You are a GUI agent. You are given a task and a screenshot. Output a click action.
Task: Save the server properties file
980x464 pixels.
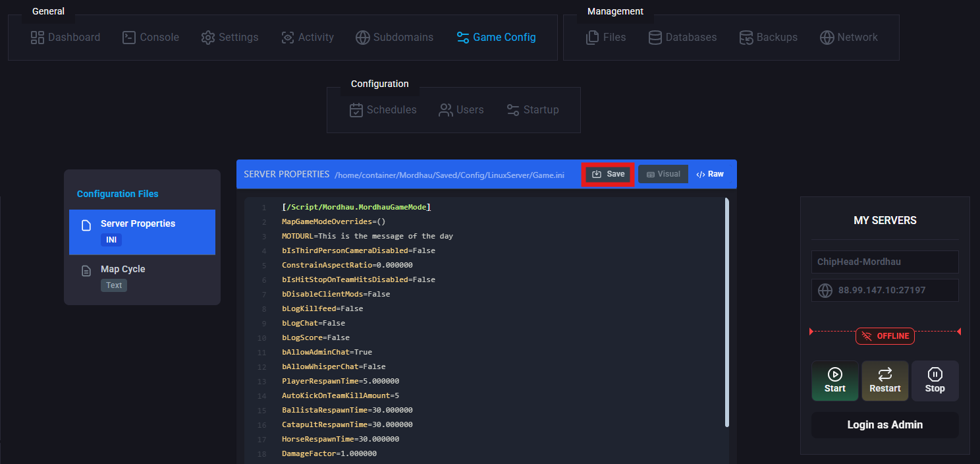pyautogui.click(x=608, y=174)
